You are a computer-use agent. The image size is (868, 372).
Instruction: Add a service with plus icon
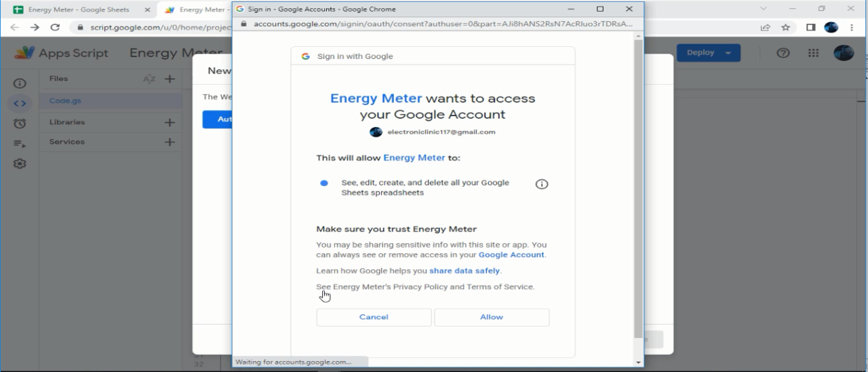point(170,143)
